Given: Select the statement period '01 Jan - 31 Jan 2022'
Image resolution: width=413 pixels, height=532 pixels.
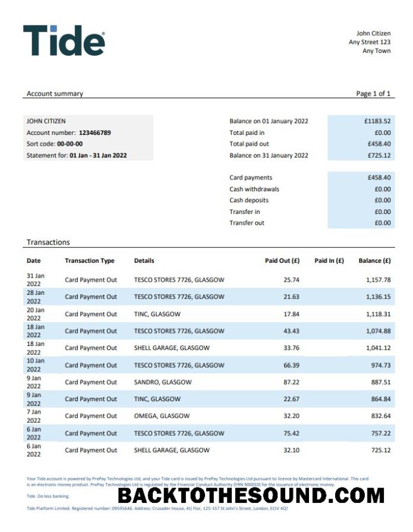Looking at the screenshot, I should tap(98, 155).
